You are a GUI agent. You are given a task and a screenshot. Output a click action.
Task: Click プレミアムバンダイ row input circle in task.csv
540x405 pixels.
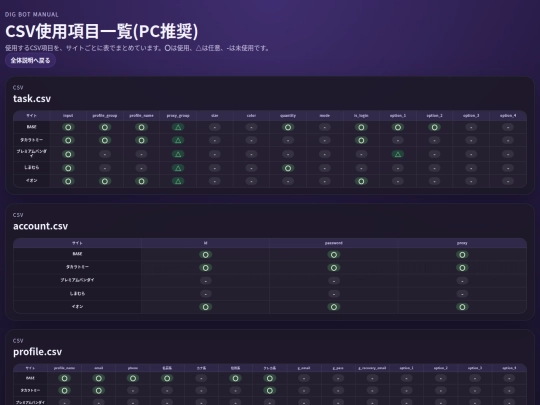coord(68,154)
